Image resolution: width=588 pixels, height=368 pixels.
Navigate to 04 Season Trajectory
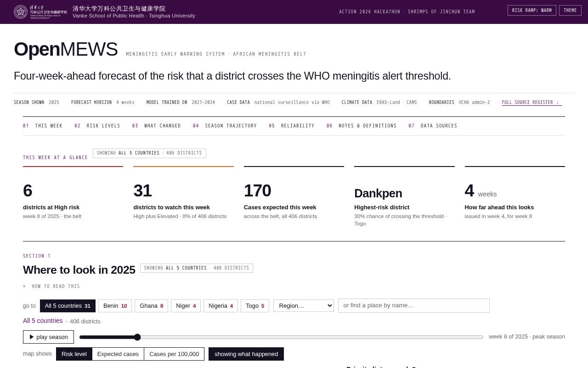tap(225, 126)
